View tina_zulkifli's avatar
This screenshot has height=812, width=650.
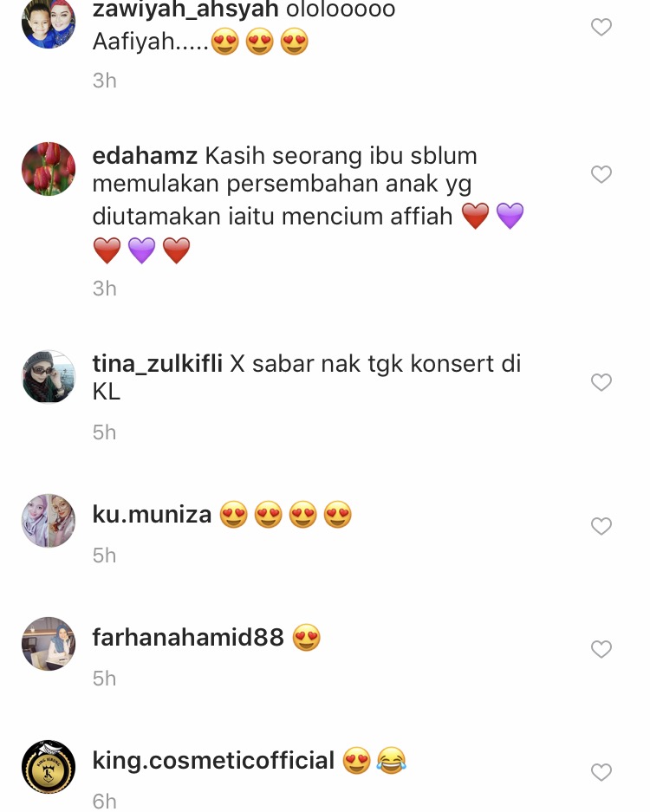tap(49, 376)
